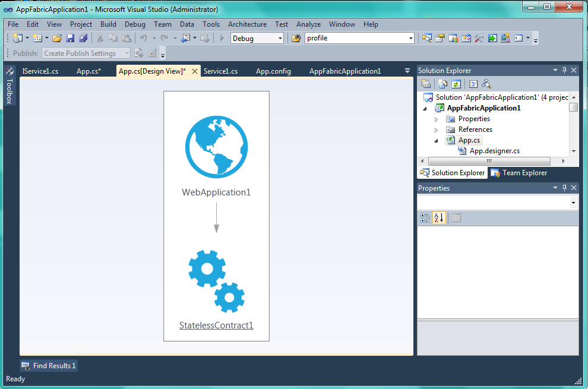588x389 pixels.
Task: Click Show All Files in Solution Explorer
Action: click(x=443, y=84)
